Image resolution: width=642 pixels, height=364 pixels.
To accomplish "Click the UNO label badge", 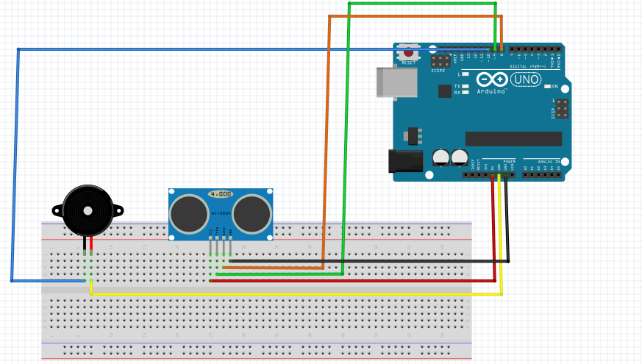I will [x=526, y=79].
